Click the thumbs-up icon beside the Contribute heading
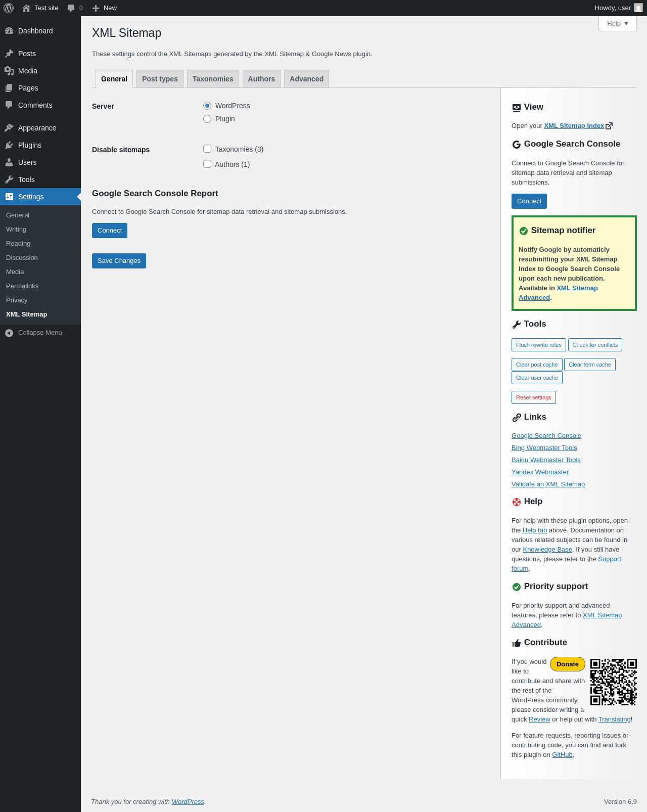This screenshot has width=647, height=812. point(517,643)
